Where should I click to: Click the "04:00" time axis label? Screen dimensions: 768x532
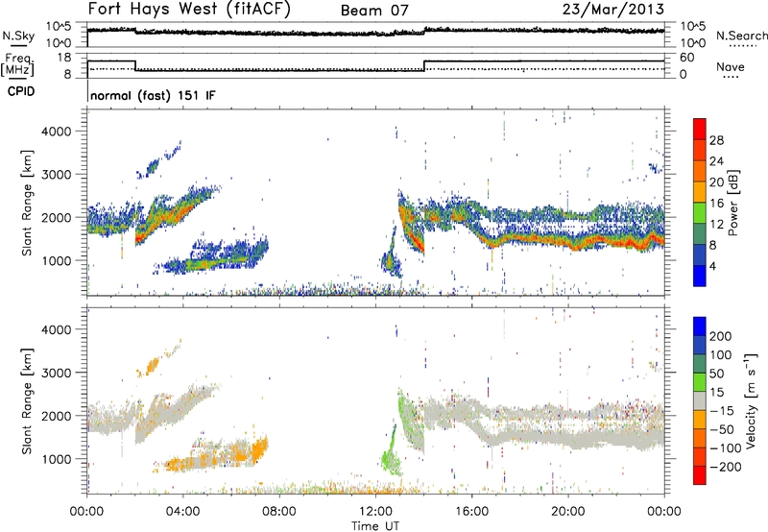tap(182, 512)
